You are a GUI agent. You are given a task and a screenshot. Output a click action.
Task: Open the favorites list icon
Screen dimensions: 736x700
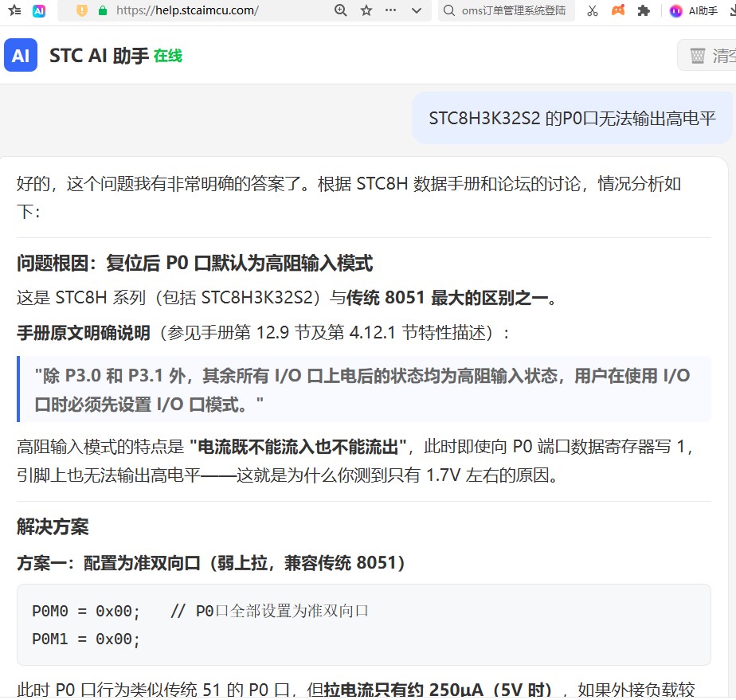(x=14, y=10)
